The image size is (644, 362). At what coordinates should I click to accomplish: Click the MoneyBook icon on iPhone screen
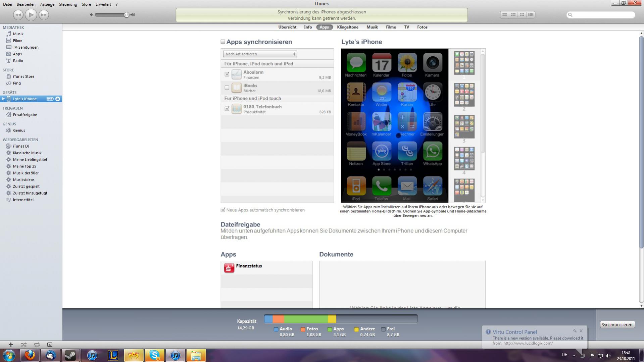[356, 122]
